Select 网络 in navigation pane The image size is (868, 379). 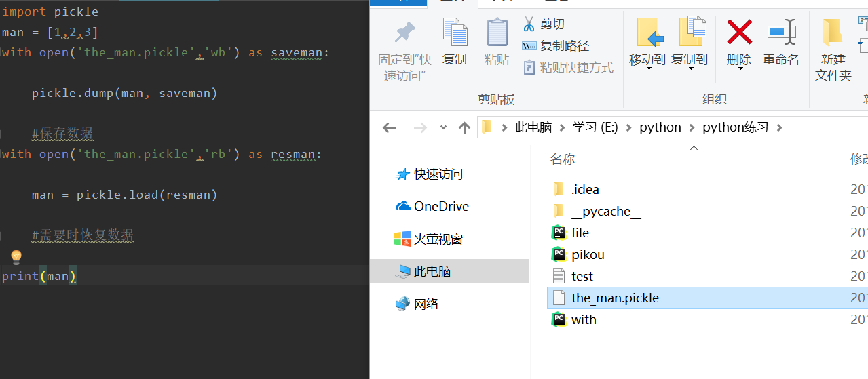pyautogui.click(x=417, y=304)
